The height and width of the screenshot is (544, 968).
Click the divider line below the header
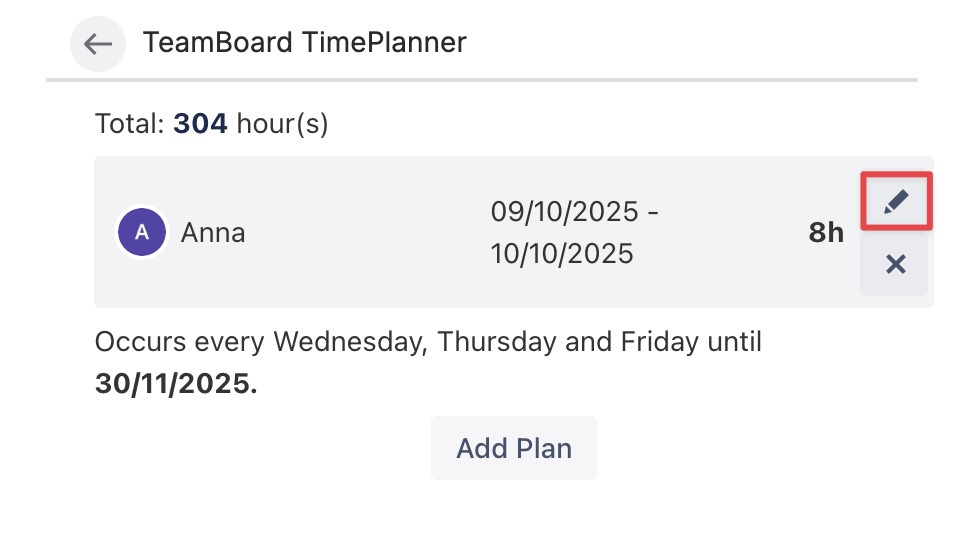coord(480,79)
